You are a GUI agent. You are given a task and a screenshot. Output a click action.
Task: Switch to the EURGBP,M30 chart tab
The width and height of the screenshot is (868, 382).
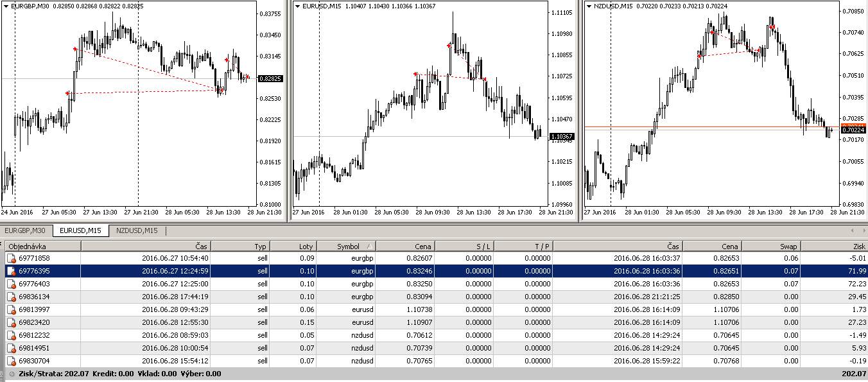26,230
